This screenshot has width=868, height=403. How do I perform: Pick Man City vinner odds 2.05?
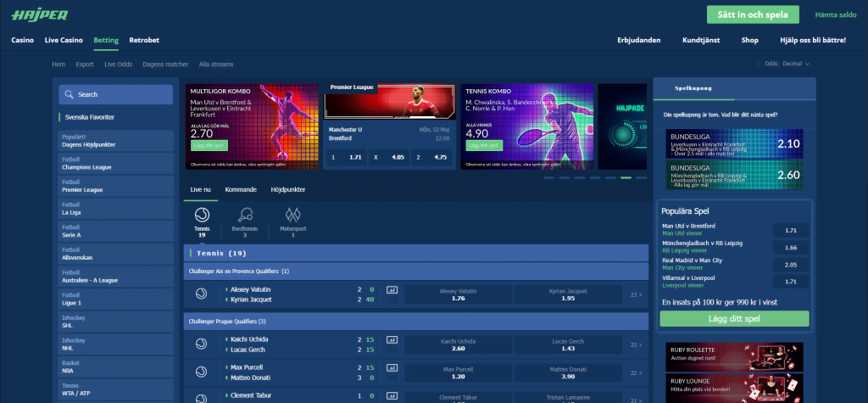pyautogui.click(x=791, y=265)
